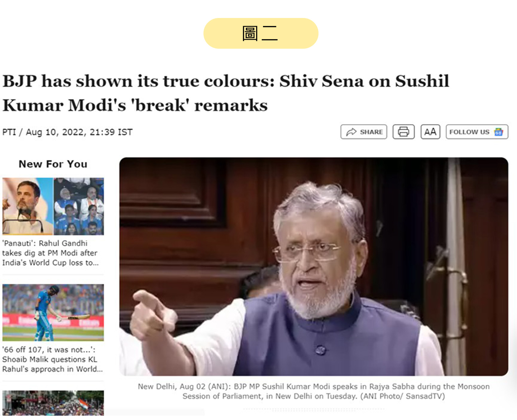Click the yellow 圖二 label badge
Screen dimensions: 517x420
coord(261,33)
